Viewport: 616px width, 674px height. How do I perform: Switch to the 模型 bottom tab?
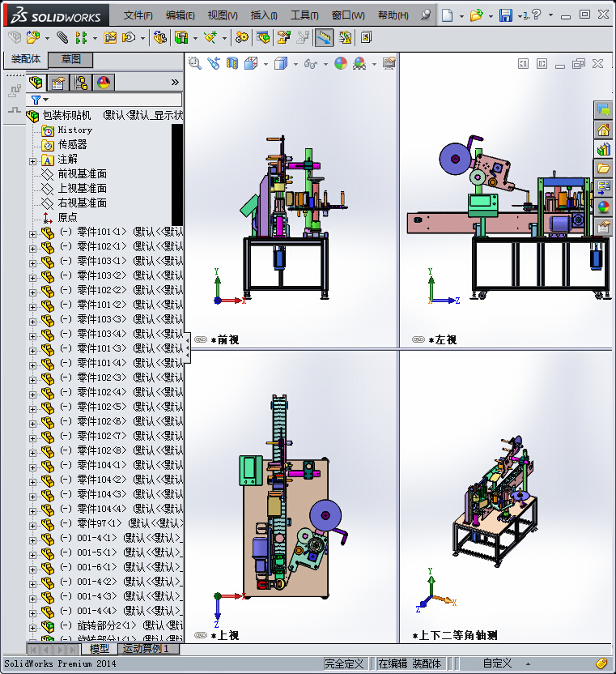(100, 649)
